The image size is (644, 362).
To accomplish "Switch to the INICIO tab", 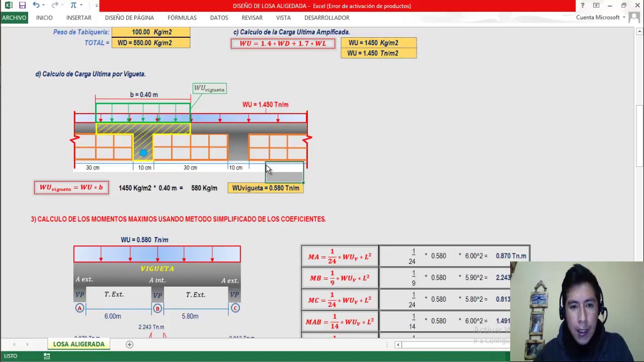I will coord(44,18).
